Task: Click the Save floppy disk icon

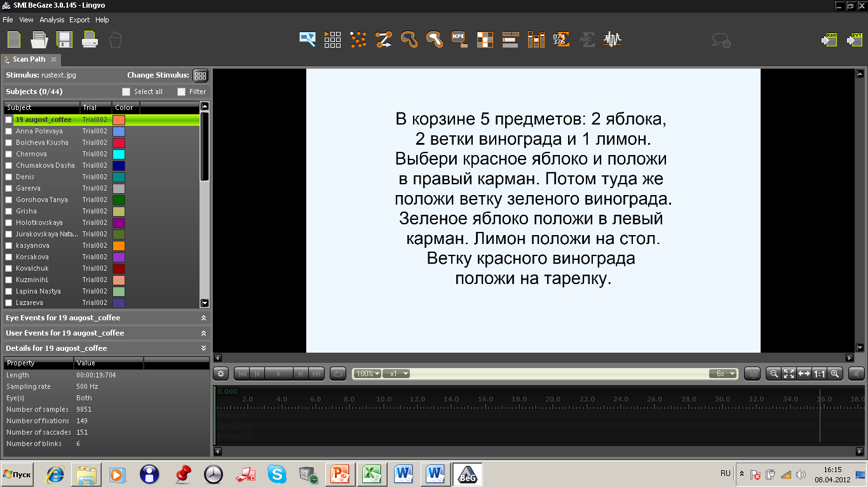Action: 64,39
